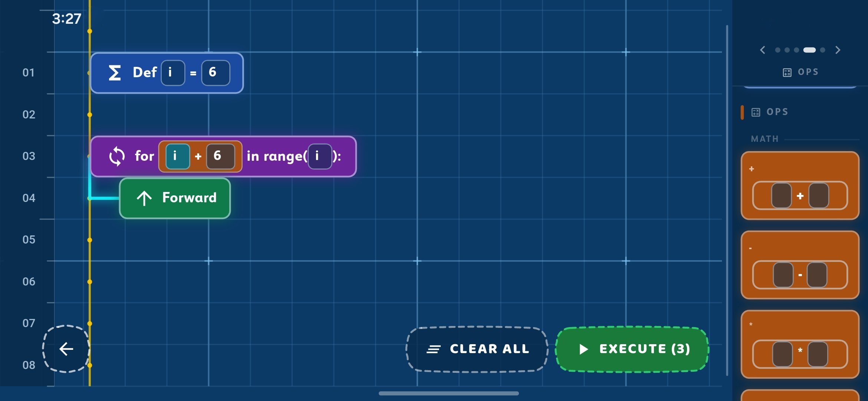Click line number 01

click(x=29, y=73)
